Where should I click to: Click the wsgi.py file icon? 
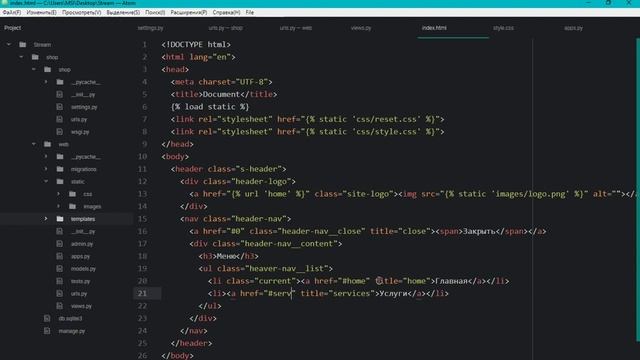coord(60,132)
